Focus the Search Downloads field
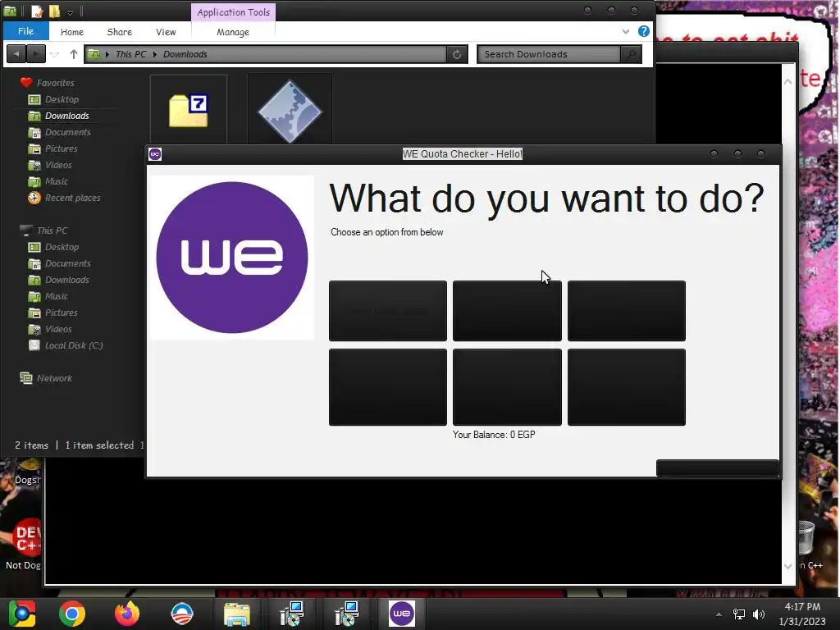Image resolution: width=840 pixels, height=630 pixels. click(549, 54)
